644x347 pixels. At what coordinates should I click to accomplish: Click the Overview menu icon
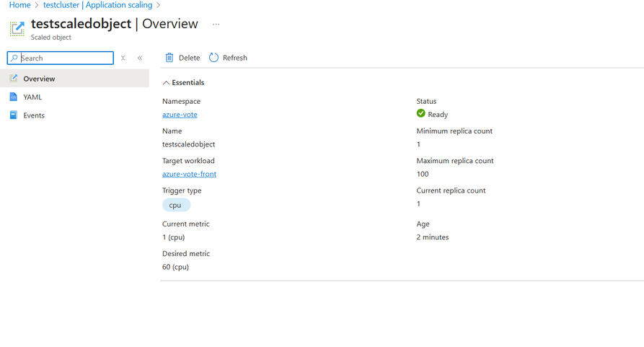tap(14, 78)
